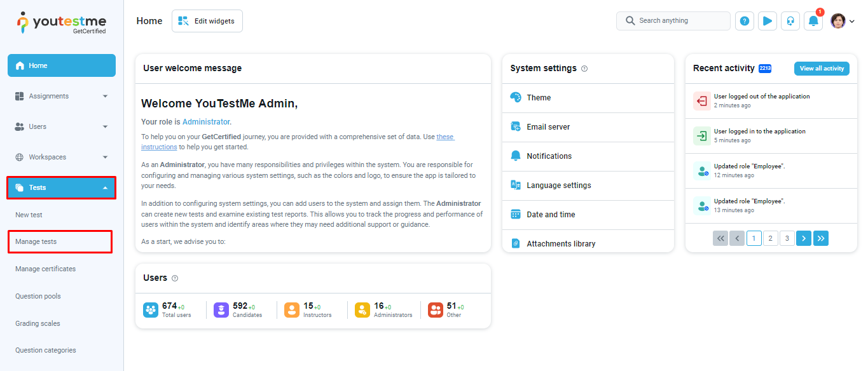Select activity page 1

coord(754,238)
